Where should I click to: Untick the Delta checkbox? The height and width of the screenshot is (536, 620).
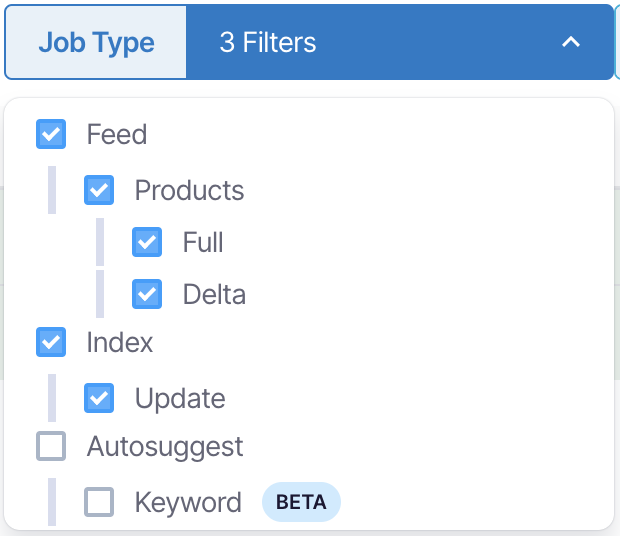click(147, 294)
